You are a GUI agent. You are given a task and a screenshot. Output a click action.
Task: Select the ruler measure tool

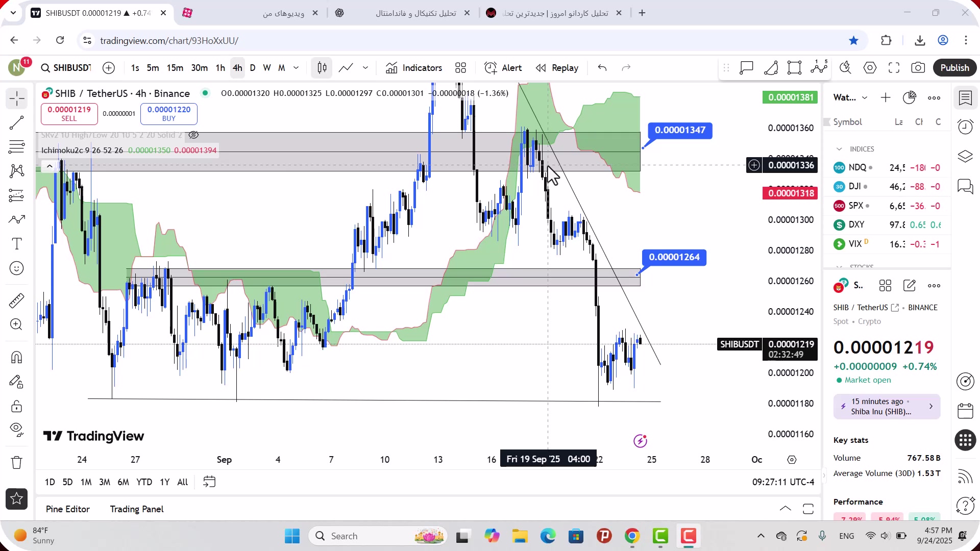coord(17,300)
